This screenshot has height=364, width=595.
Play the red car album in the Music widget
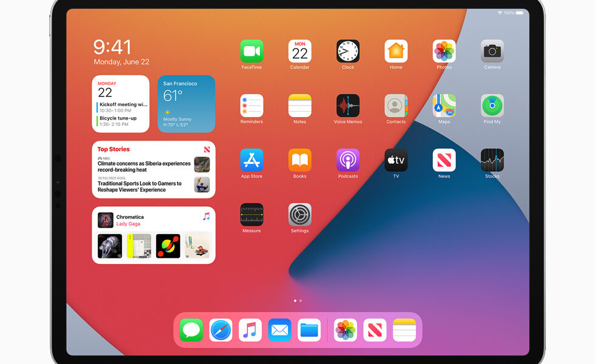coord(197,246)
